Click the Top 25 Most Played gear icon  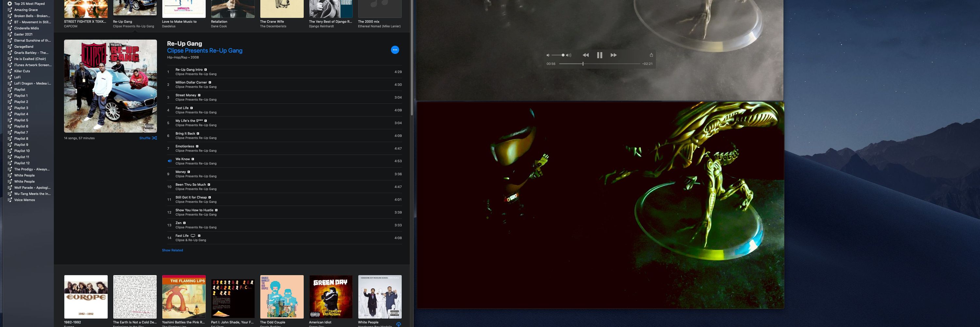point(10,3)
